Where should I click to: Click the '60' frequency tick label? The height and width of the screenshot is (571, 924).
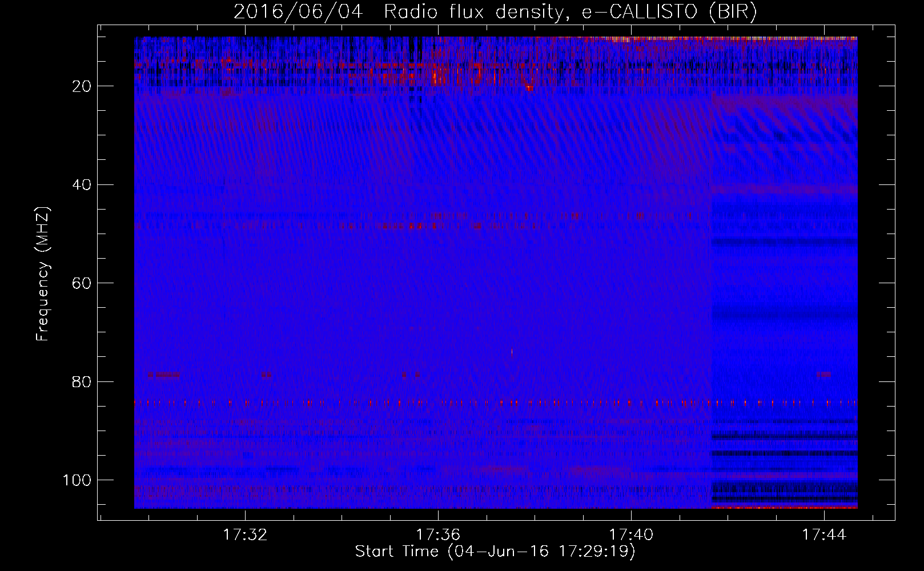tap(82, 283)
